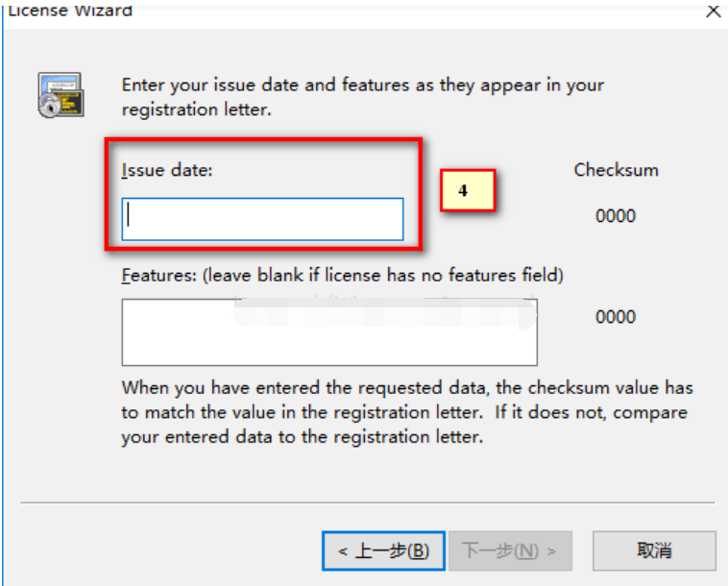This screenshot has height=586, width=728.
Task: Go back with the 上一步(B) button
Action: click(382, 550)
